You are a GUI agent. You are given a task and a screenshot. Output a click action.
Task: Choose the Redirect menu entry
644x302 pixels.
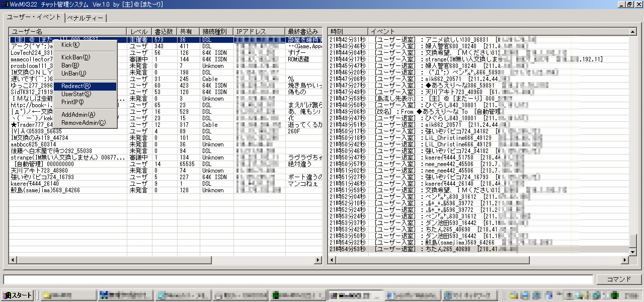click(76, 86)
